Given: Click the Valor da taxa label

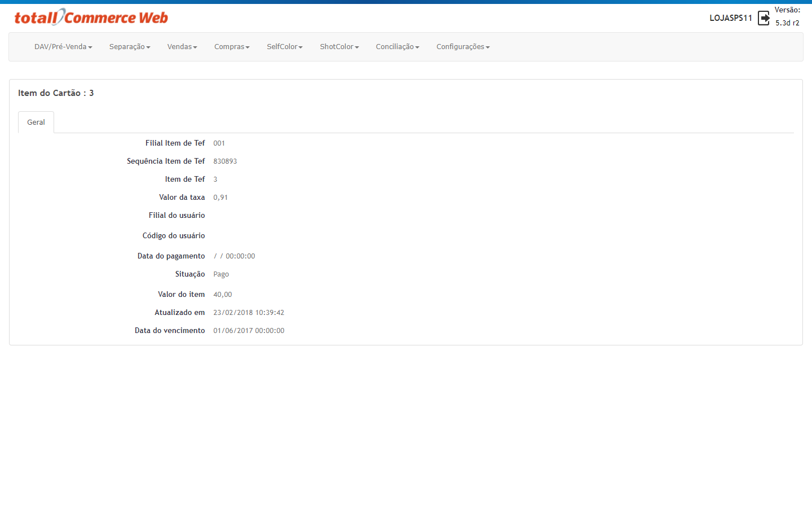Looking at the screenshot, I should click(x=182, y=198).
